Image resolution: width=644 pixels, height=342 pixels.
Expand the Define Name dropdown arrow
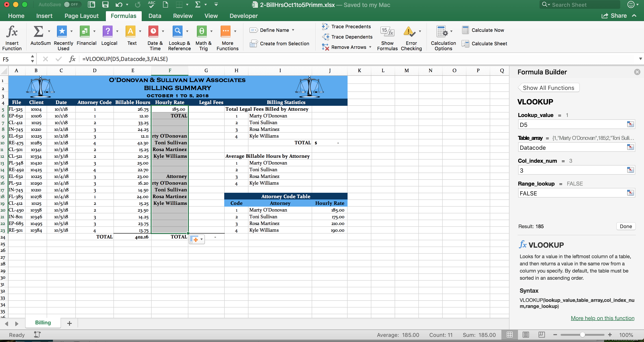293,30
